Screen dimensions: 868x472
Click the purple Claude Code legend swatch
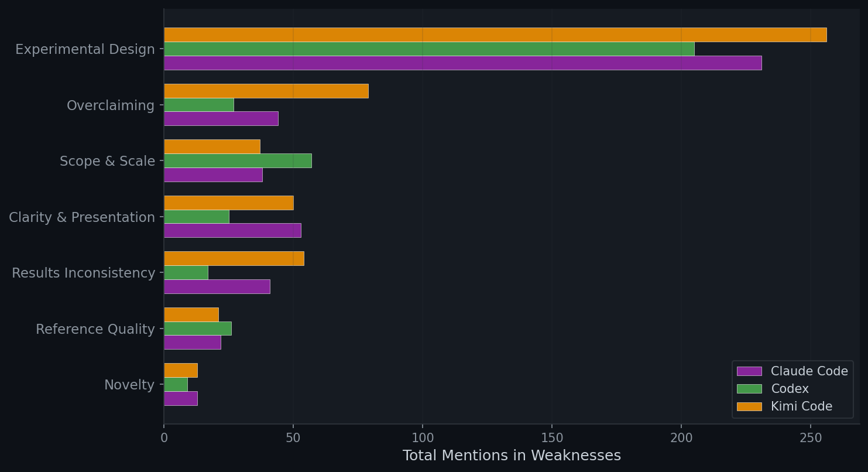click(x=749, y=371)
